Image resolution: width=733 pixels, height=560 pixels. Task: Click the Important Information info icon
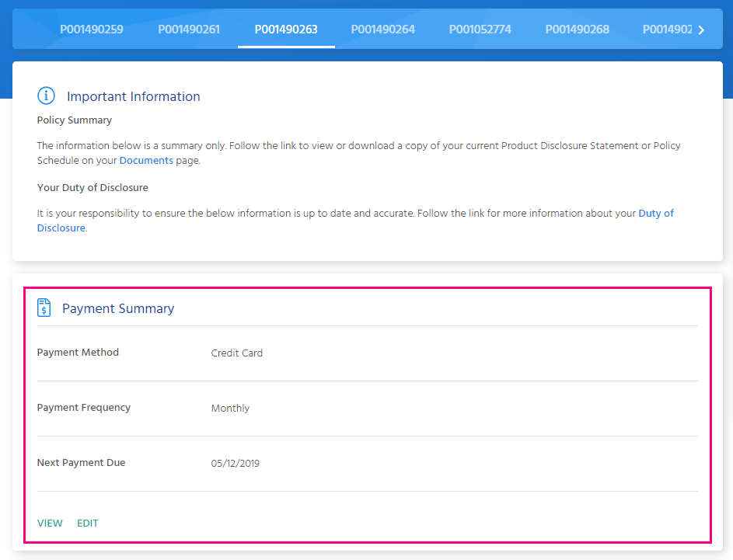click(46, 96)
